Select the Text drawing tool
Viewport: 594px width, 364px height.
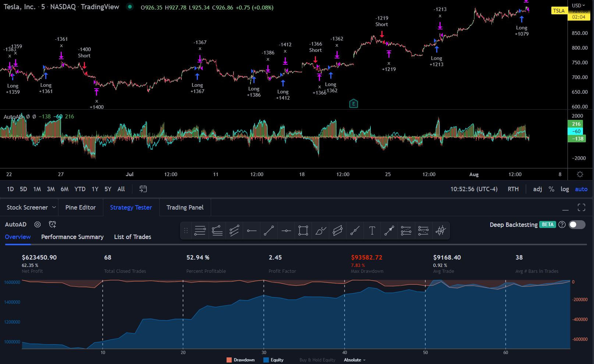click(372, 231)
